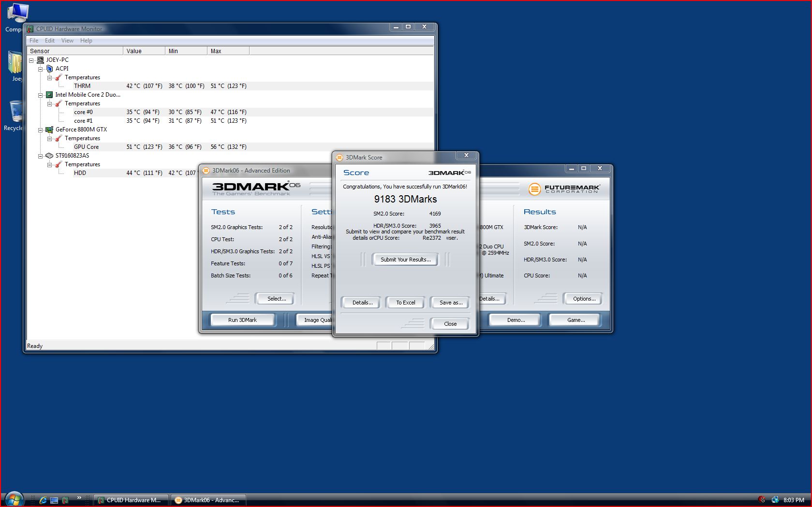Click the thermometer icon under ACPI
This screenshot has width=812, height=507.
point(59,77)
